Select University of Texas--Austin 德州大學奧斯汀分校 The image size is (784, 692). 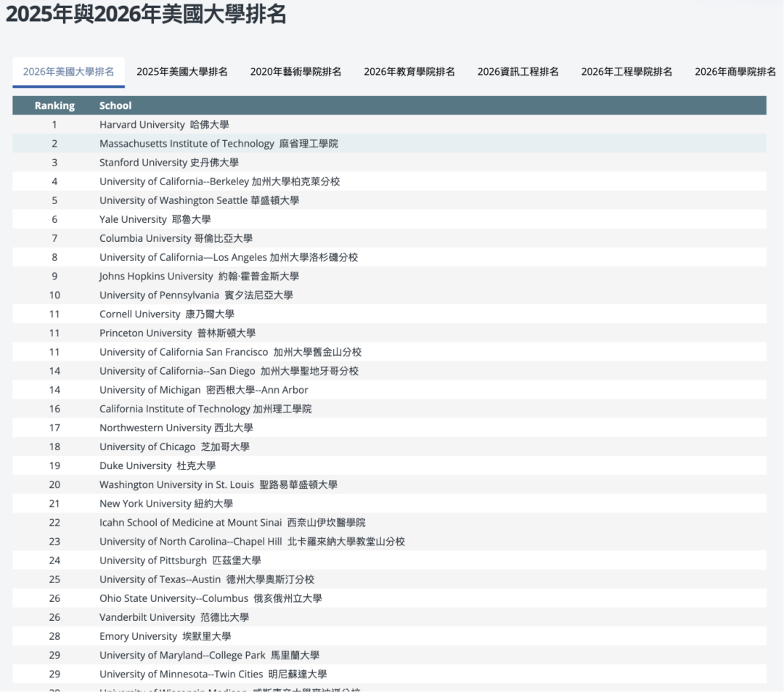click(207, 579)
